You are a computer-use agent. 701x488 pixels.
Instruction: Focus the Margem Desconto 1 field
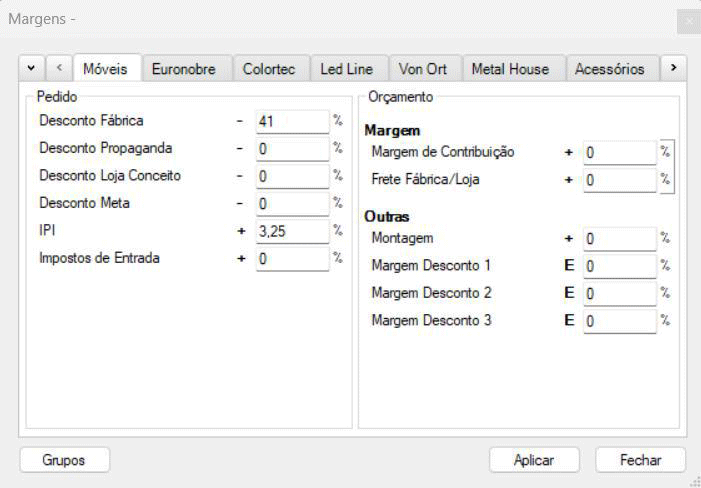(x=619, y=267)
